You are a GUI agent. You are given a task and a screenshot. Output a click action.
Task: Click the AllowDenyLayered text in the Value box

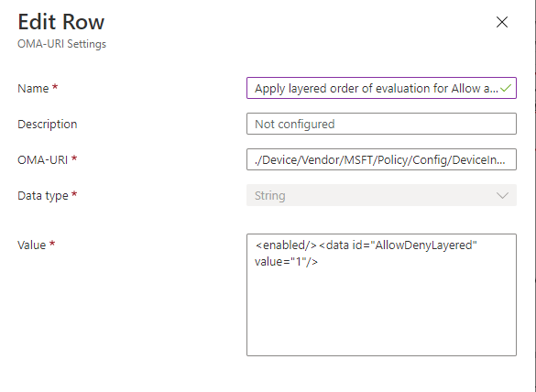coord(425,245)
